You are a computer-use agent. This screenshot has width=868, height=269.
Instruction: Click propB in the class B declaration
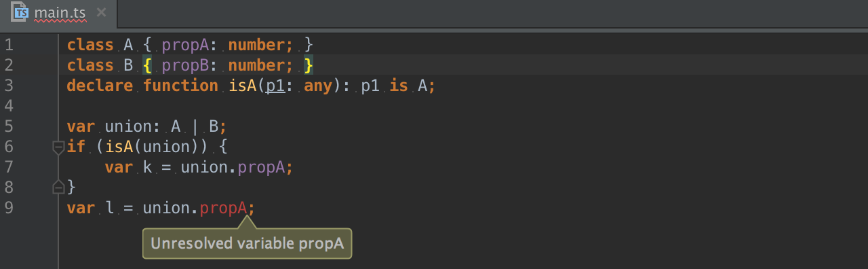185,65
